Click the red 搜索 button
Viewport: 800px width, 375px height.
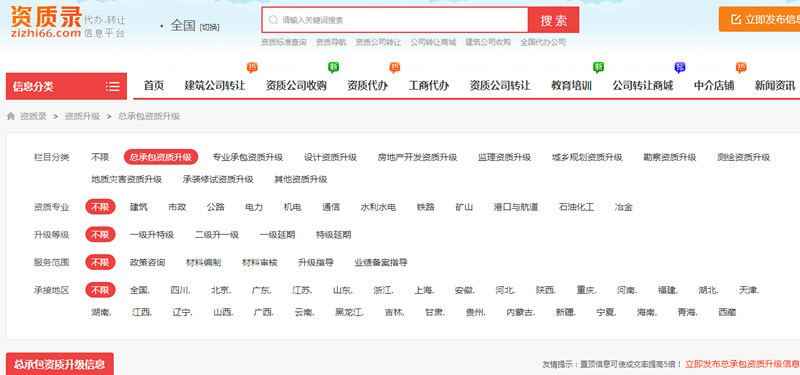554,20
